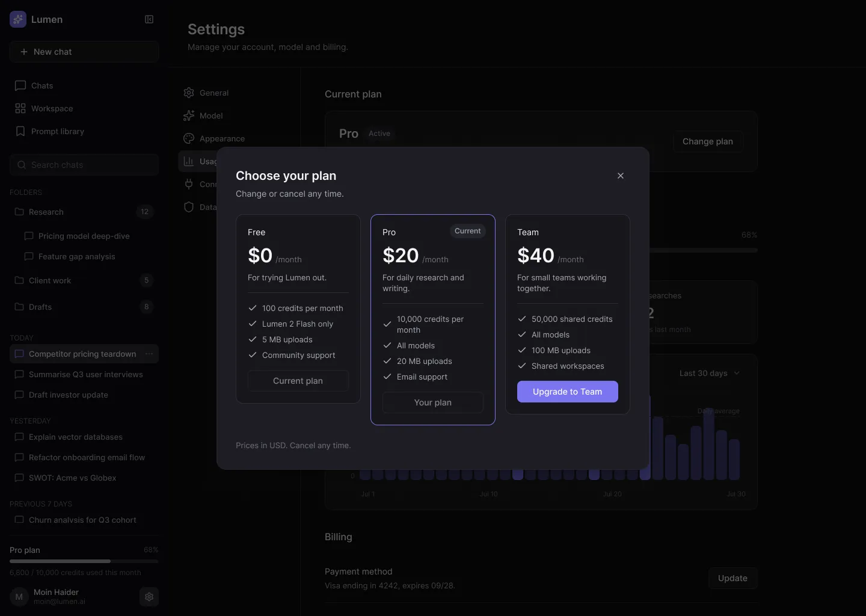Screen dimensions: 866x616
Task: Focus the Search chats field
Action: tap(84, 165)
